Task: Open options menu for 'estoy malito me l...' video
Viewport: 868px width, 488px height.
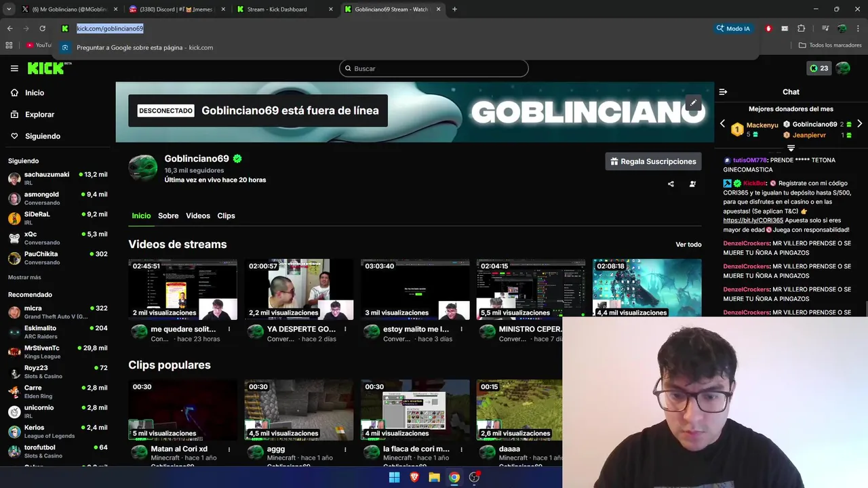Action: [x=461, y=329]
